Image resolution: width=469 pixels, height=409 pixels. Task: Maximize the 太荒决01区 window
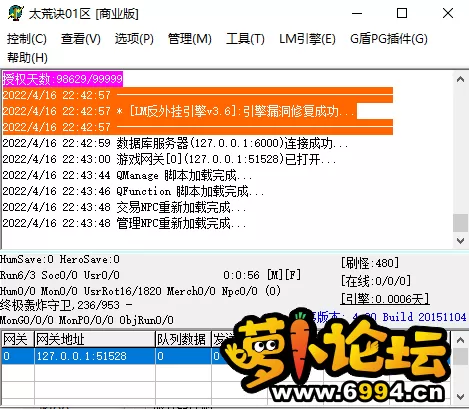[x=402, y=13]
